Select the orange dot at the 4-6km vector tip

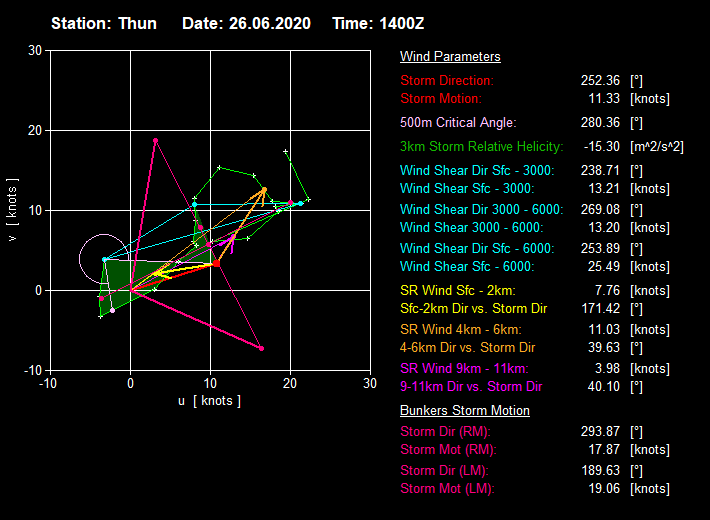coord(264,190)
